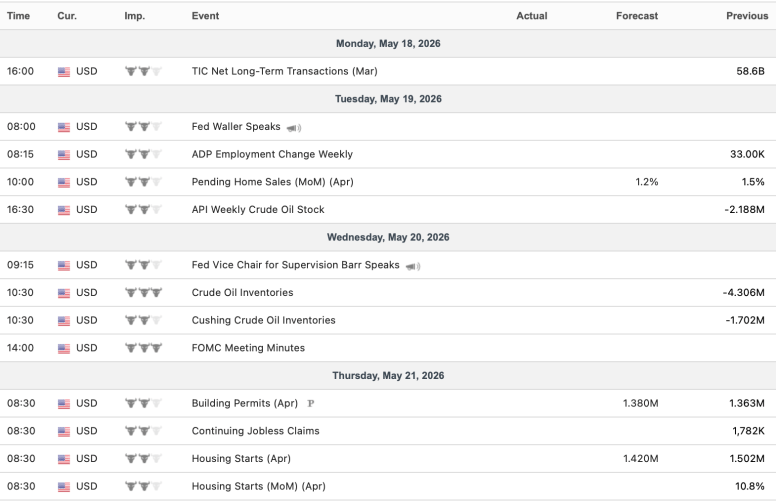Click the Imp. column header

(x=135, y=16)
